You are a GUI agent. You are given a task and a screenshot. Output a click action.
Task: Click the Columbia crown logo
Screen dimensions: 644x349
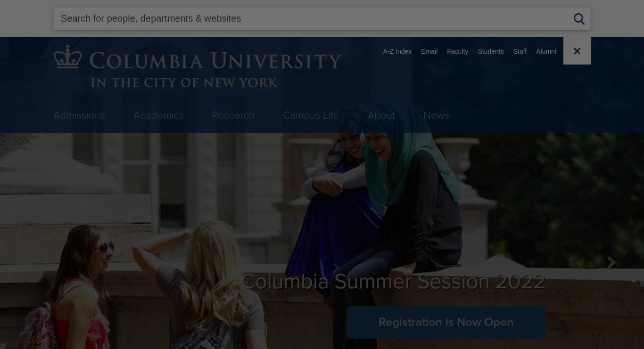[x=68, y=57]
